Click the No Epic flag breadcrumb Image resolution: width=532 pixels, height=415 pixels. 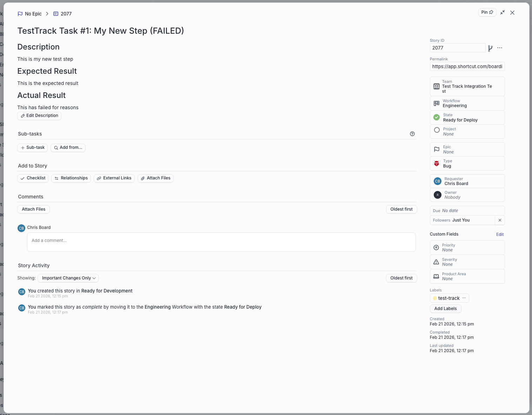click(x=29, y=14)
